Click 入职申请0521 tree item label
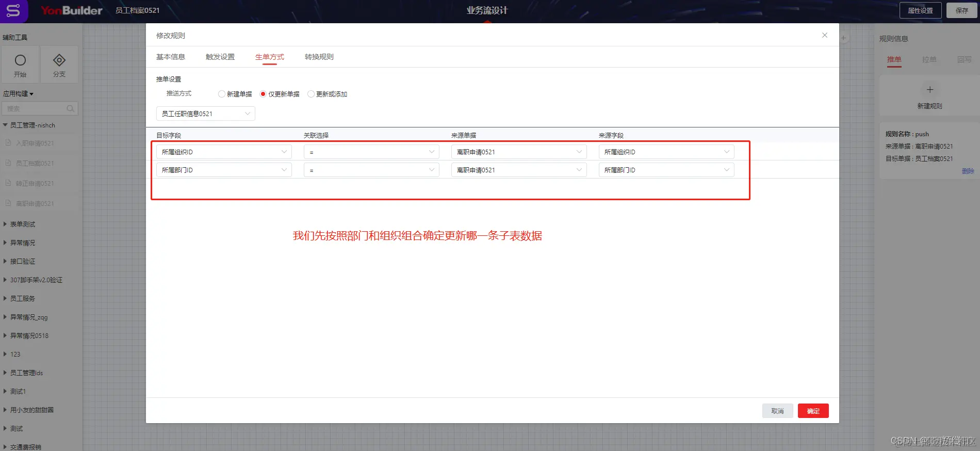This screenshot has width=980, height=451. [35, 143]
